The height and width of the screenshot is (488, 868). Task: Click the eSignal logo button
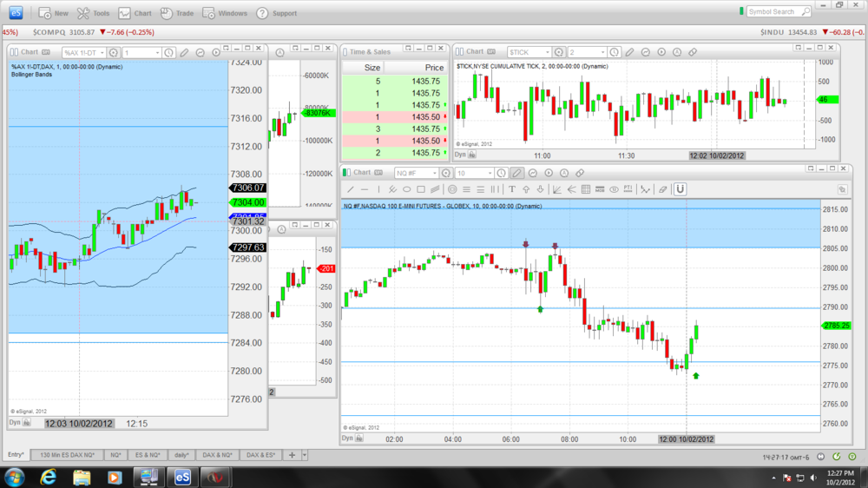tap(16, 13)
